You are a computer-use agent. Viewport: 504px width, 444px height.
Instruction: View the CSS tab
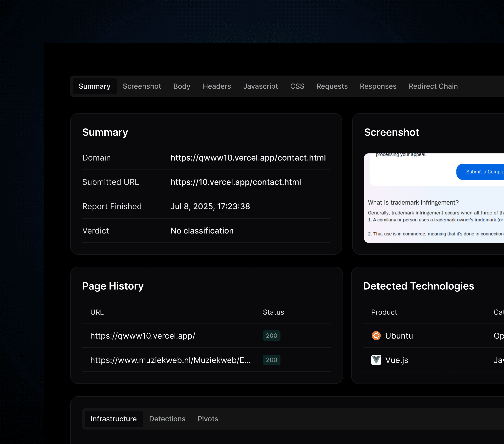(297, 86)
